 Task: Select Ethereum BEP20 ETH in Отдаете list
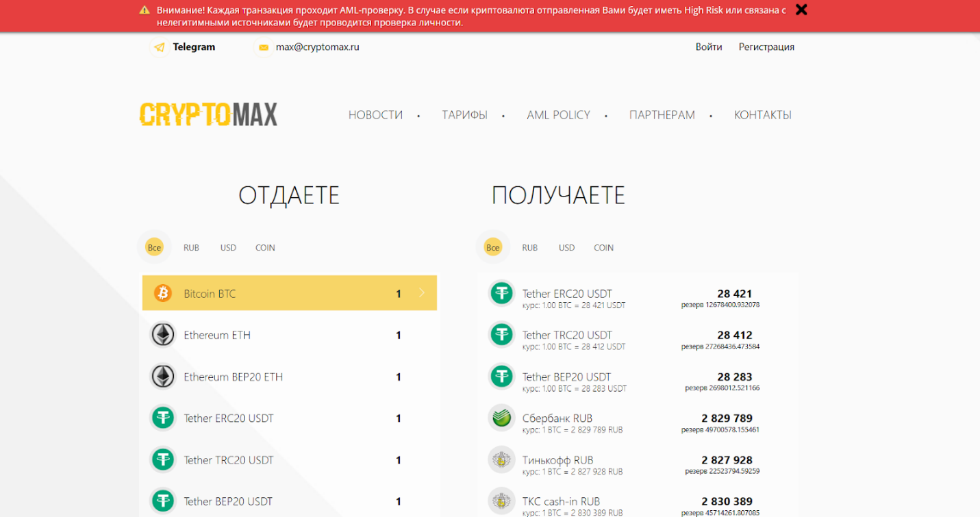(x=289, y=377)
